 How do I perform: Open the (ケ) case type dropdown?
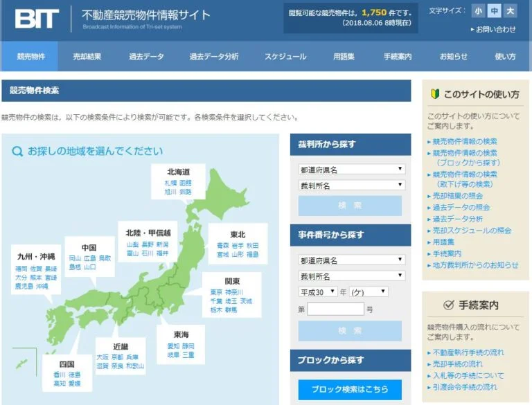pyautogui.click(x=369, y=291)
